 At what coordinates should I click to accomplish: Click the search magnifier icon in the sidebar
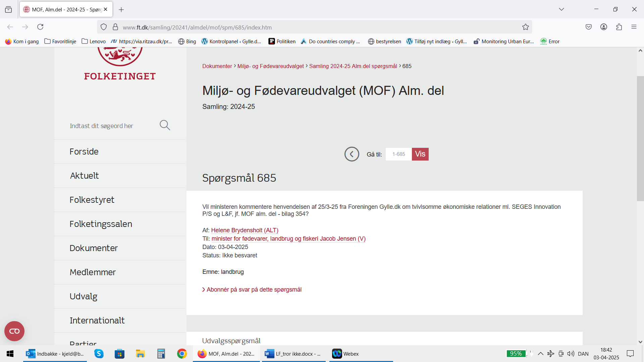[x=165, y=125]
